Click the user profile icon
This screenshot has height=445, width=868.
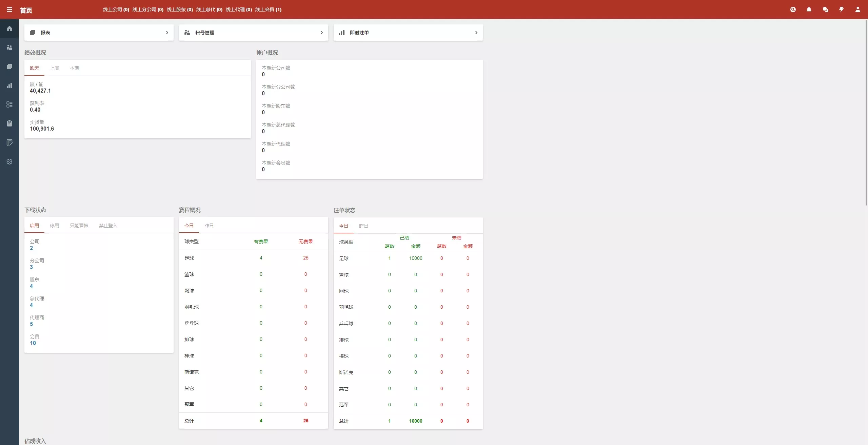pos(858,9)
